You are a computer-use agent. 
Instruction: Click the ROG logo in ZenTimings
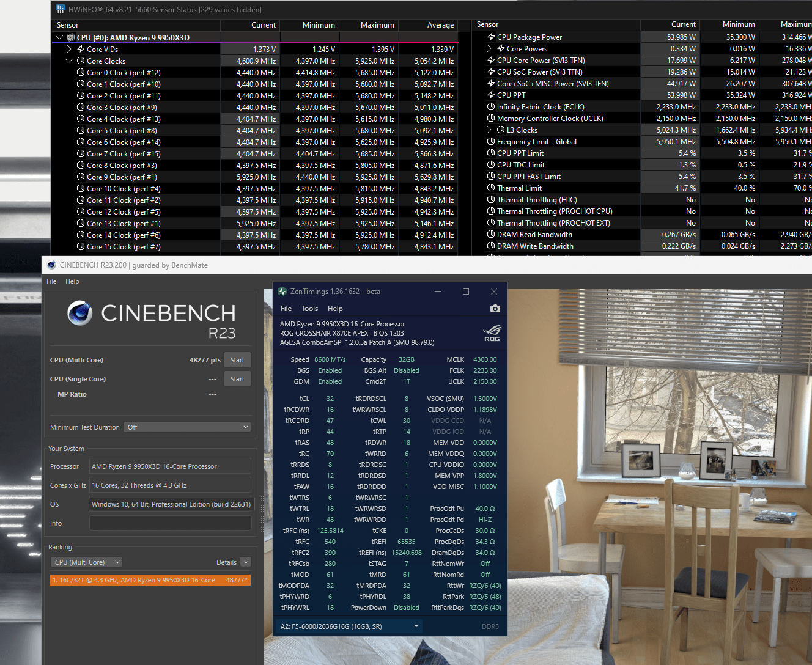(x=492, y=334)
